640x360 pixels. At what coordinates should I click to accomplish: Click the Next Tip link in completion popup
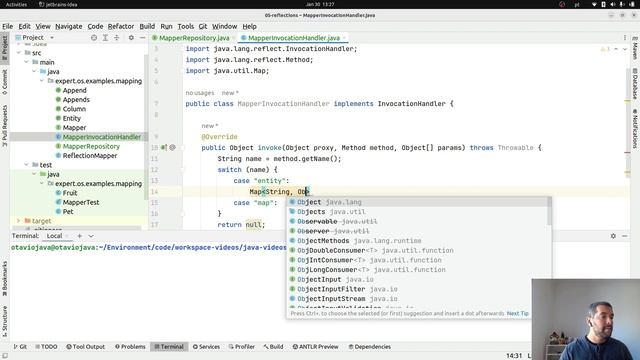click(x=518, y=313)
